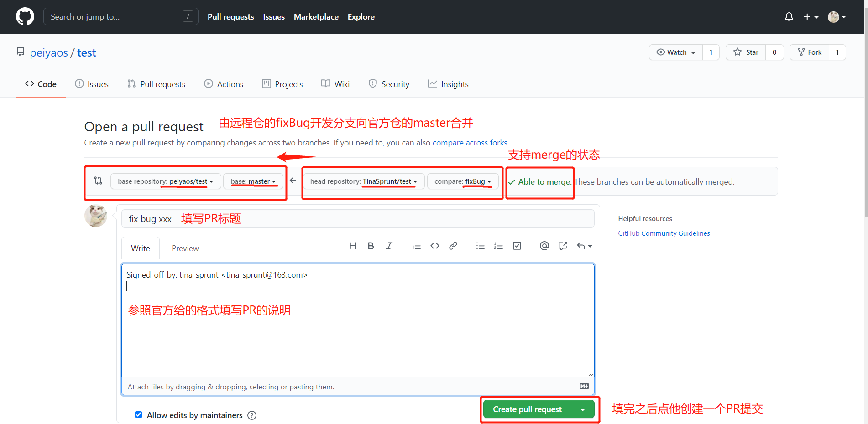Image resolution: width=868 pixels, height=424 pixels.
Task: Insert a link
Action: (453, 246)
